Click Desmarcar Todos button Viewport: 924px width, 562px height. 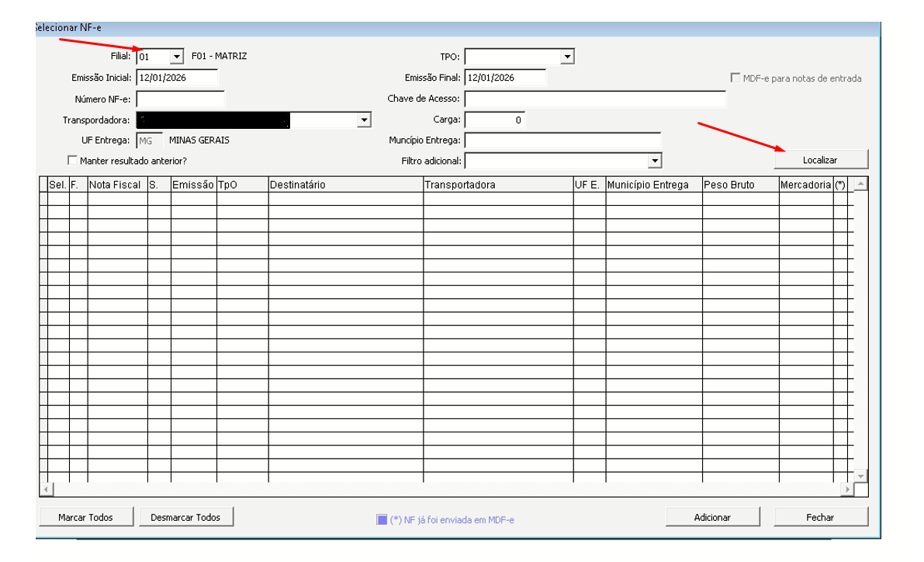tap(186, 517)
